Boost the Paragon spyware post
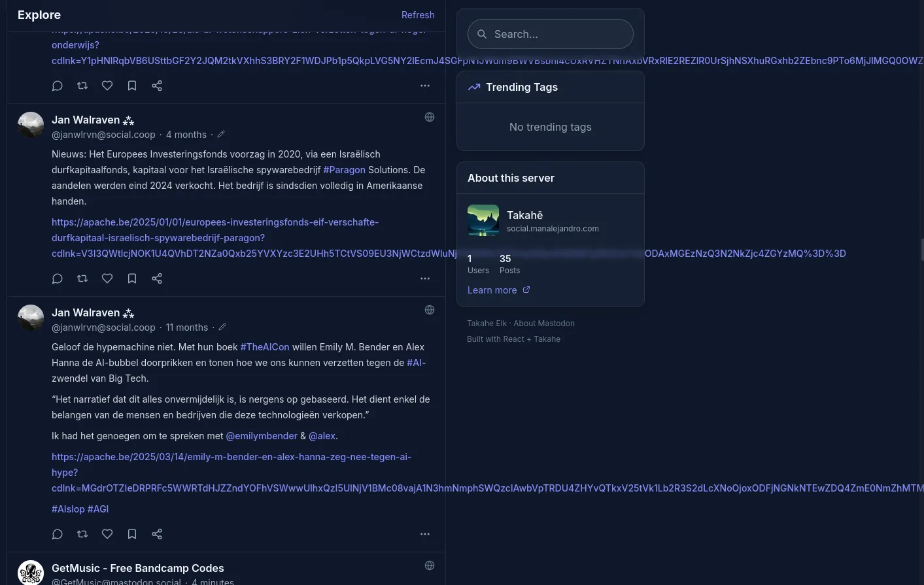 click(82, 278)
